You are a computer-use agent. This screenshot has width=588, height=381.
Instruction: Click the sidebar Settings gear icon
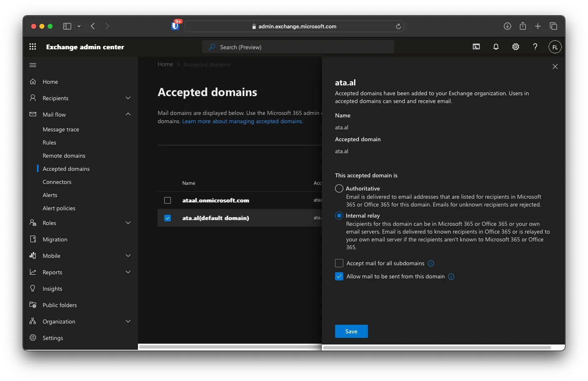[x=33, y=337]
